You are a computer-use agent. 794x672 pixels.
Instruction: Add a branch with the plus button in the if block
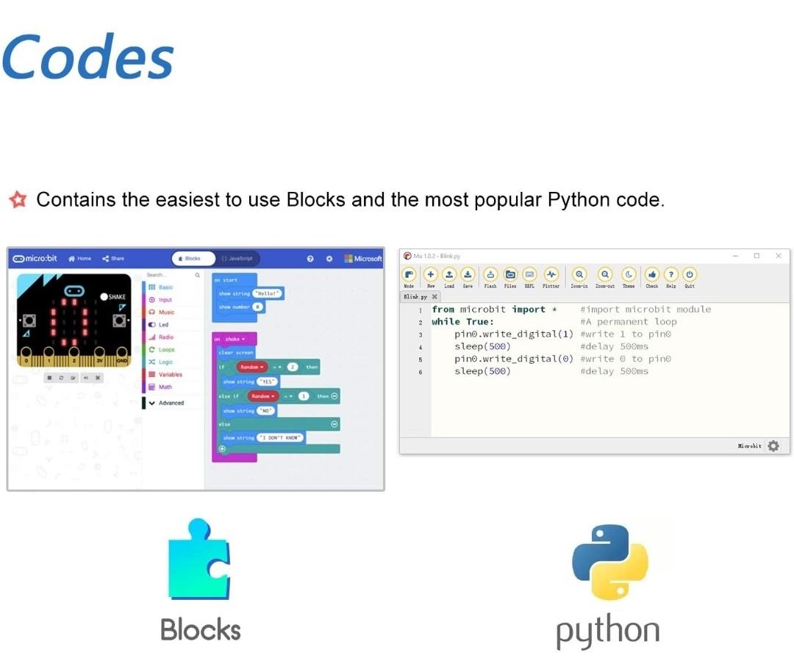click(x=221, y=448)
